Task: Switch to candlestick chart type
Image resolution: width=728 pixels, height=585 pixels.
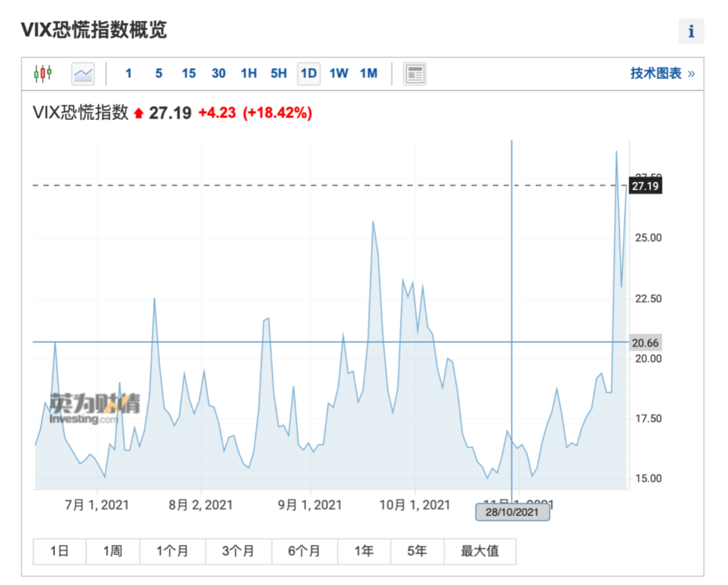Action: (x=42, y=73)
